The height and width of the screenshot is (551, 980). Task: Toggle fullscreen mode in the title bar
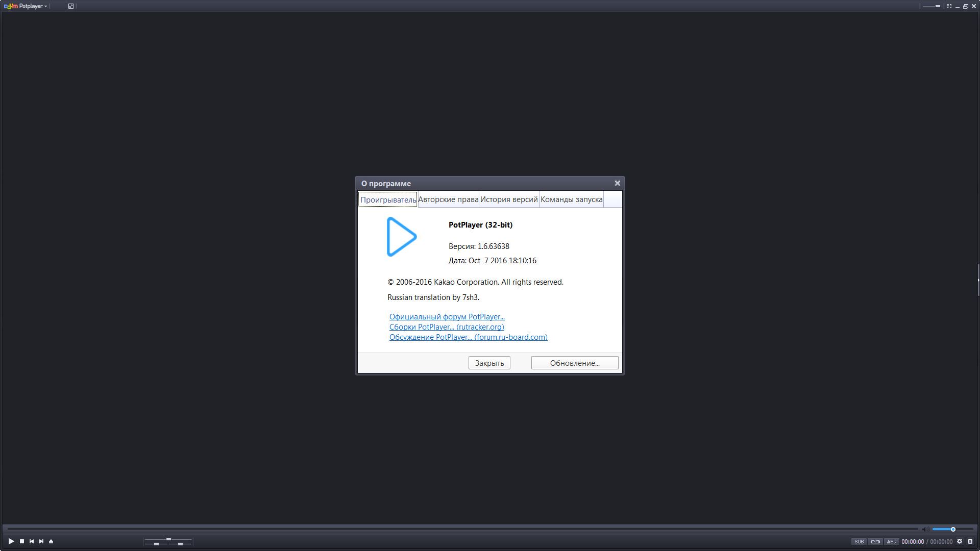click(949, 6)
